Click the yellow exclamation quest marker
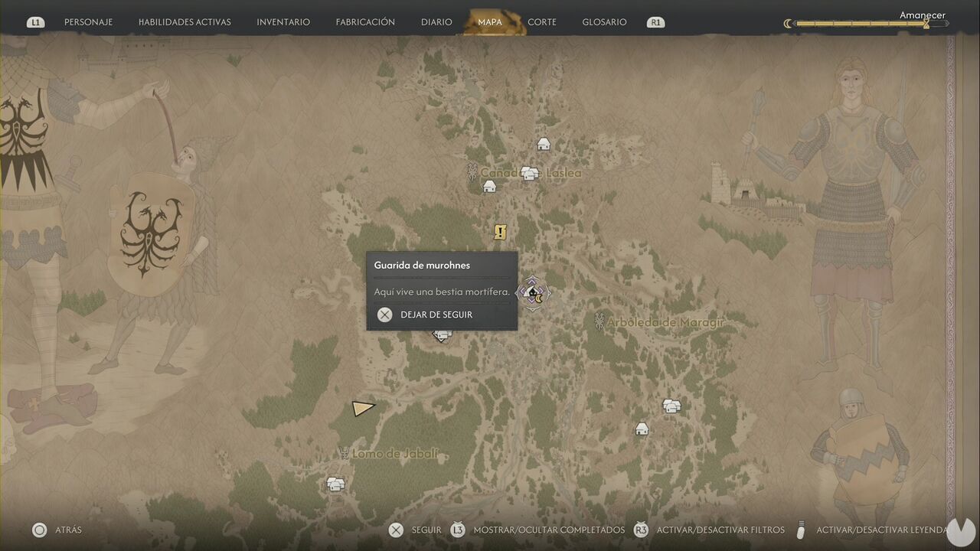Screen dimensions: 980x551 pyautogui.click(x=500, y=232)
